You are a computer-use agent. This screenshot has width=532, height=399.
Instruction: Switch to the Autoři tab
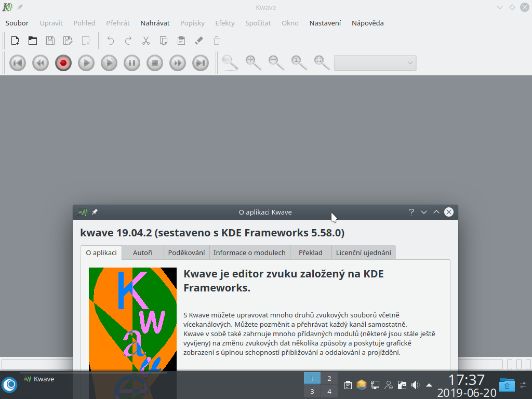click(x=142, y=252)
